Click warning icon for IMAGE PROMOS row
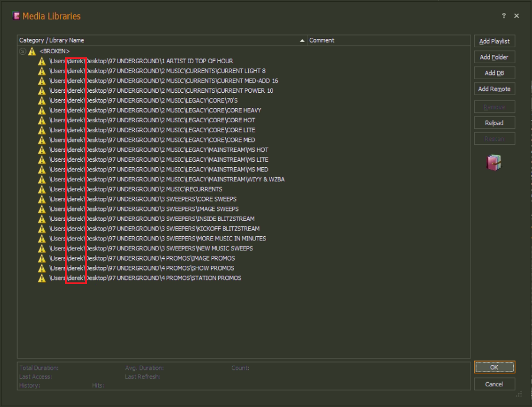 coord(42,258)
